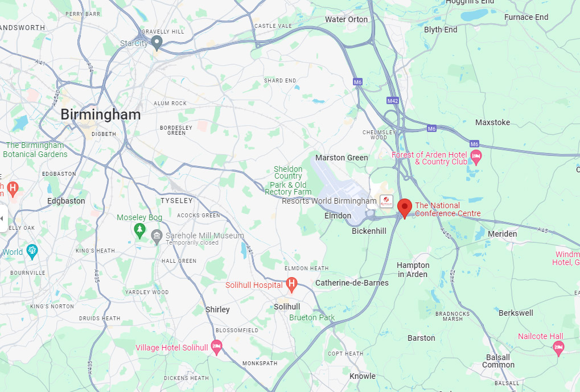Click the Brueton Park label
This screenshot has width=580, height=392.
(312, 317)
